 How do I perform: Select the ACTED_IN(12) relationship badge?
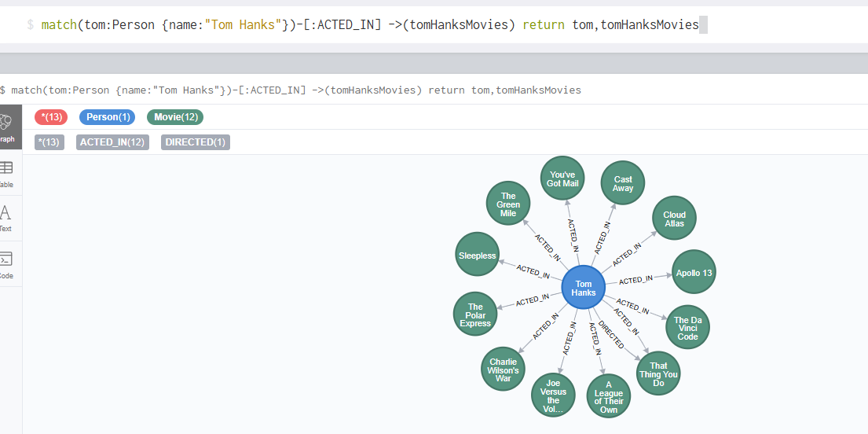[112, 142]
